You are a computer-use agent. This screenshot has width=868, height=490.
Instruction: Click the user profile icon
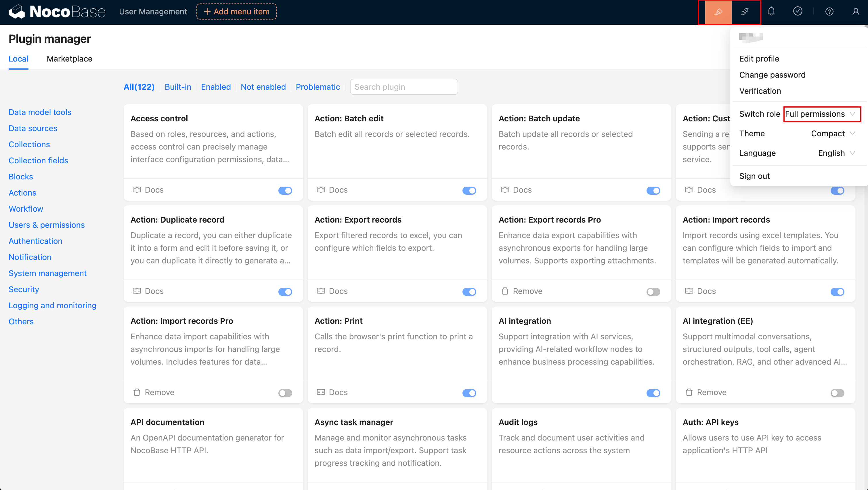[x=856, y=12]
